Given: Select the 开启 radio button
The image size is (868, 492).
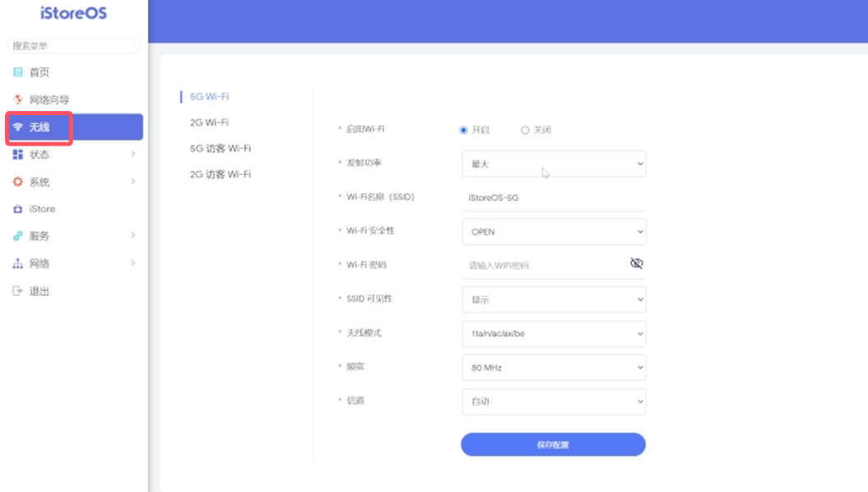Looking at the screenshot, I should click(x=464, y=130).
